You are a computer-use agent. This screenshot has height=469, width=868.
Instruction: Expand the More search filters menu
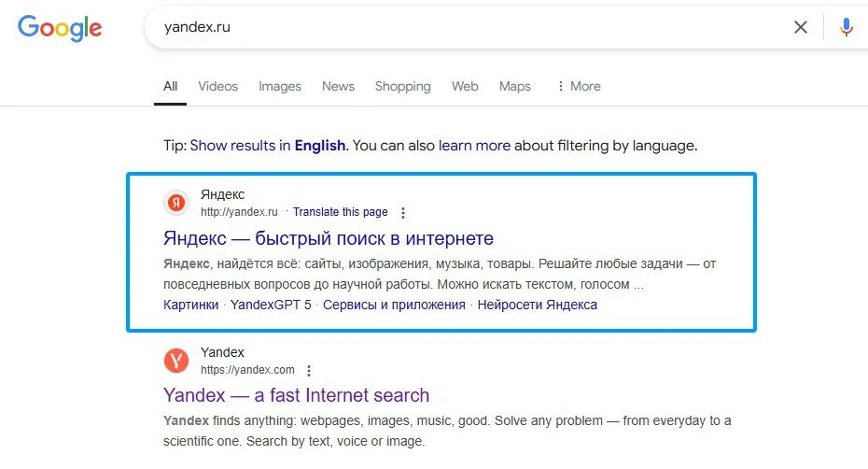click(579, 87)
